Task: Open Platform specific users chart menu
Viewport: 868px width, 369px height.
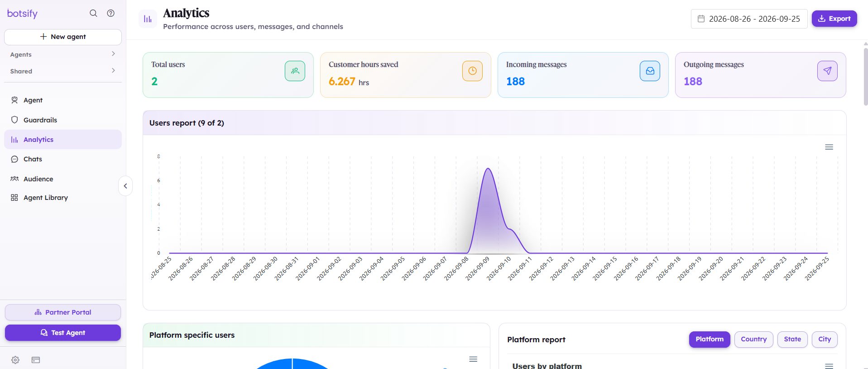Action: point(473,359)
